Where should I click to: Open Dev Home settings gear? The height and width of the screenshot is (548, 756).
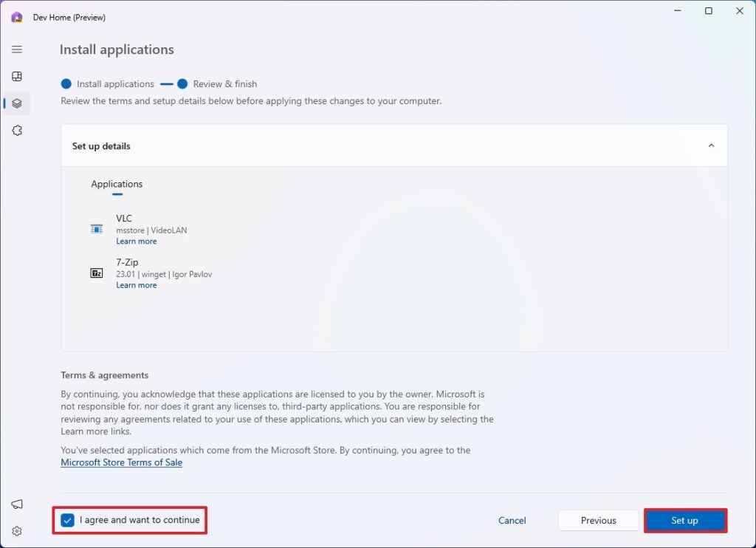click(x=16, y=530)
